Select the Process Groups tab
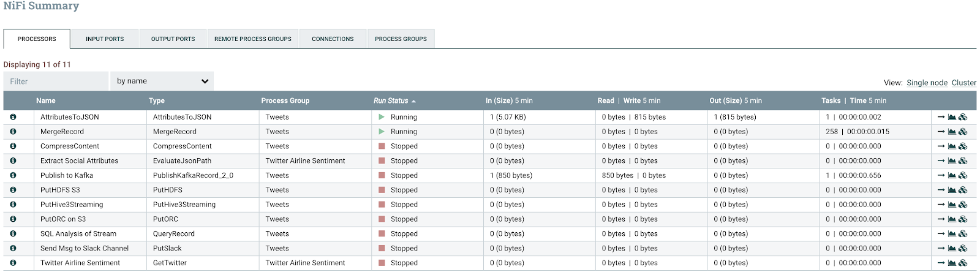The width and height of the screenshot is (980, 272). pyautogui.click(x=401, y=39)
